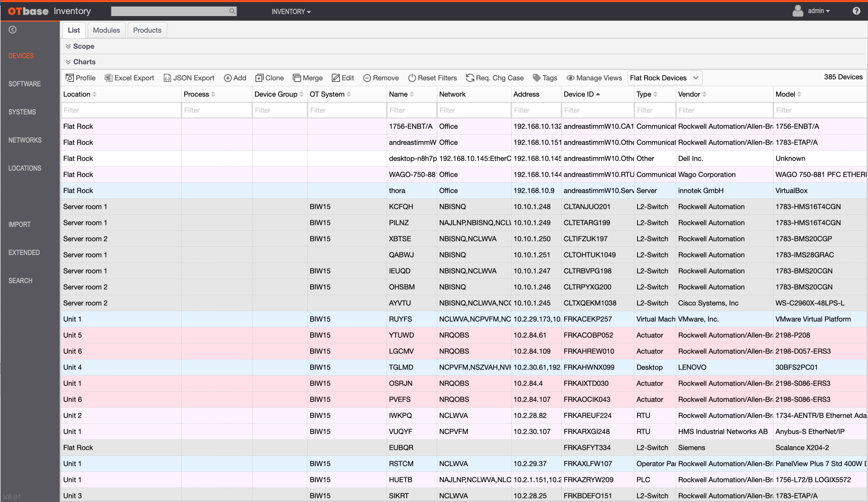Sort by Device ID column header
Image resolution: width=868 pixels, height=502 pixels.
click(581, 94)
